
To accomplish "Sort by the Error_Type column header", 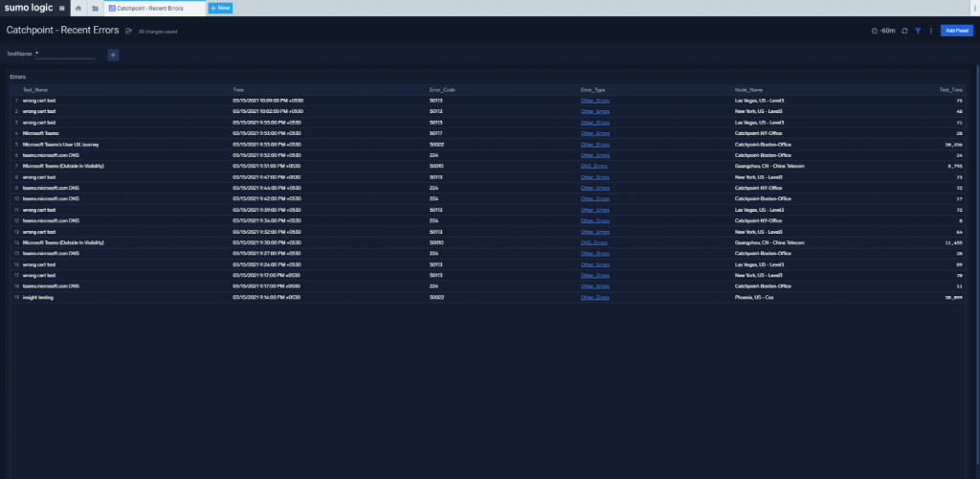I will pyautogui.click(x=592, y=90).
